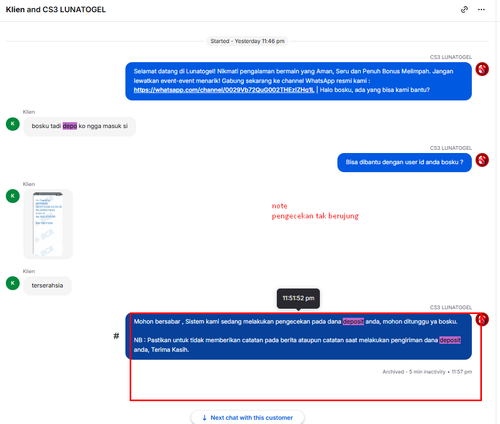
Task: Click the 11:51:52 pm timestamp tooltip
Action: [298, 298]
